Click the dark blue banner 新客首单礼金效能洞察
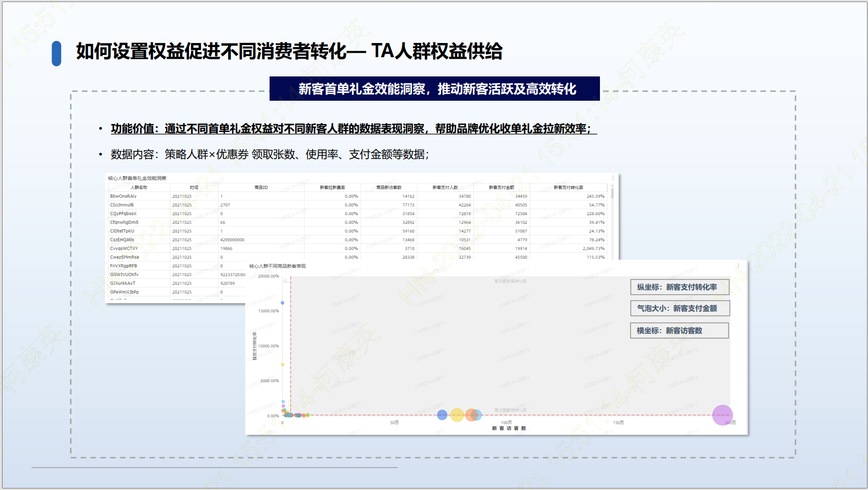This screenshot has height=490, width=868. point(435,89)
